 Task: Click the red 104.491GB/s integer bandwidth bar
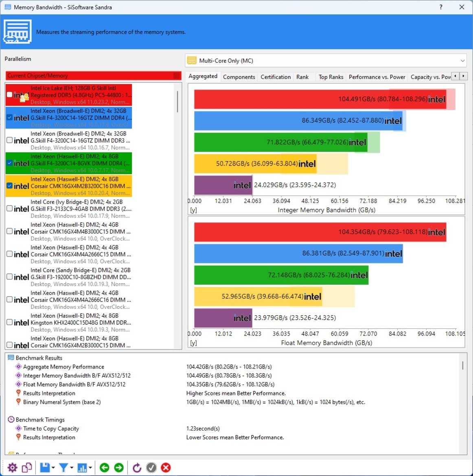(x=320, y=99)
